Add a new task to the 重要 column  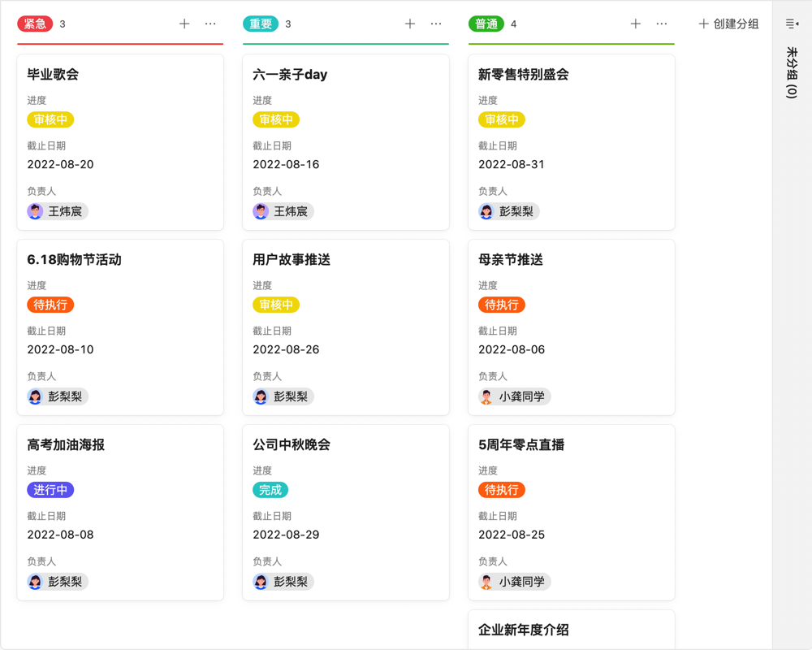tap(410, 24)
